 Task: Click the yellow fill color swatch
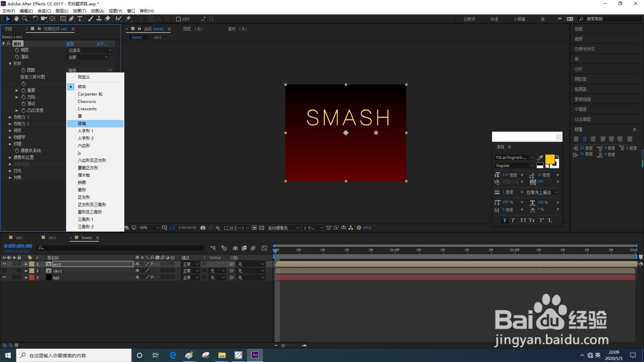(549, 159)
